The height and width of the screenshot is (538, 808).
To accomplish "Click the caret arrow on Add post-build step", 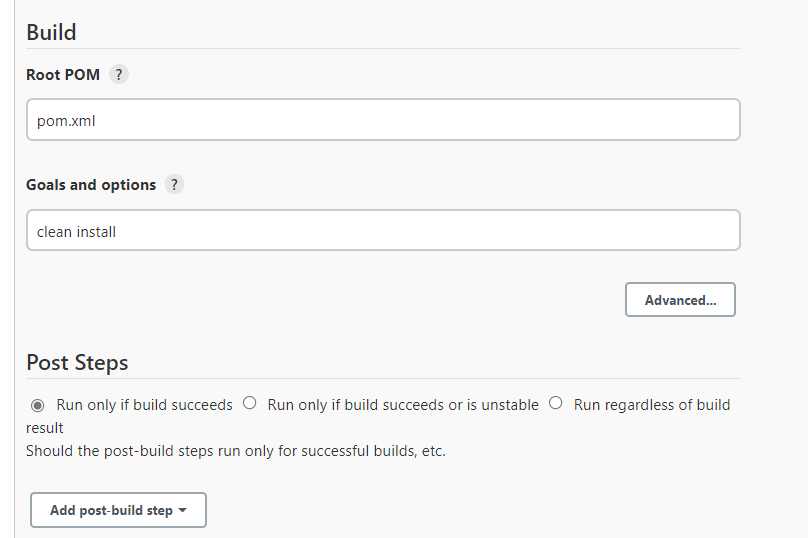I will click(x=183, y=511).
